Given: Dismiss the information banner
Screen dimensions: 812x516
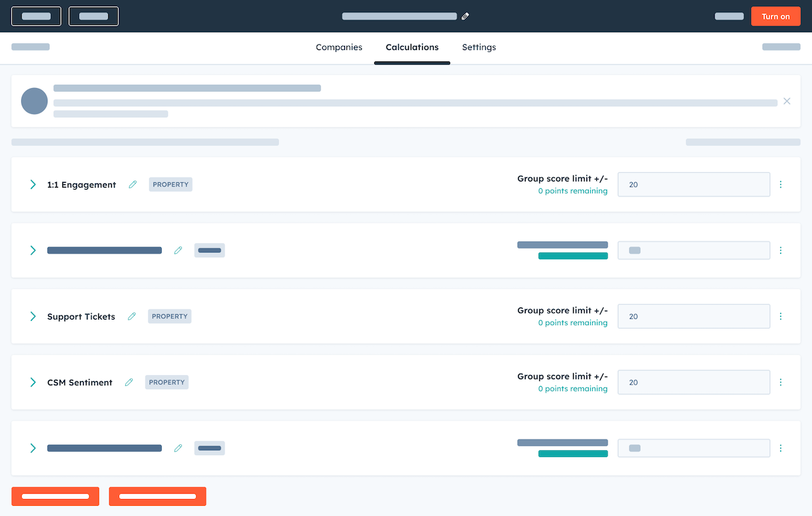Looking at the screenshot, I should coord(787,100).
